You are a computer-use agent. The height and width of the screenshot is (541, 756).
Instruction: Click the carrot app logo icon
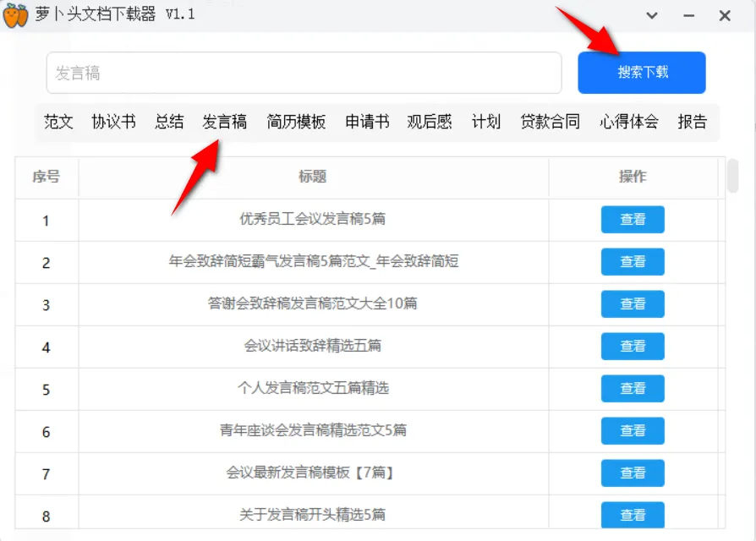(16, 16)
